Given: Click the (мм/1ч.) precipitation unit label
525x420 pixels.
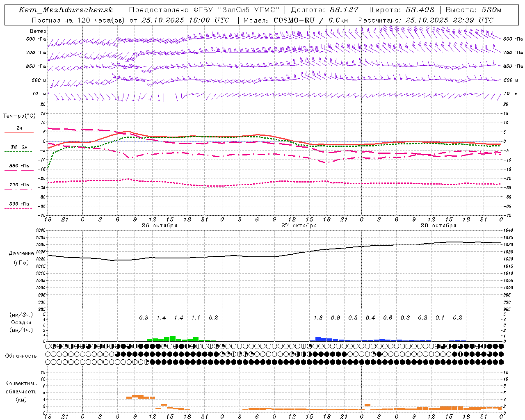Looking at the screenshot, I should [21, 330].
